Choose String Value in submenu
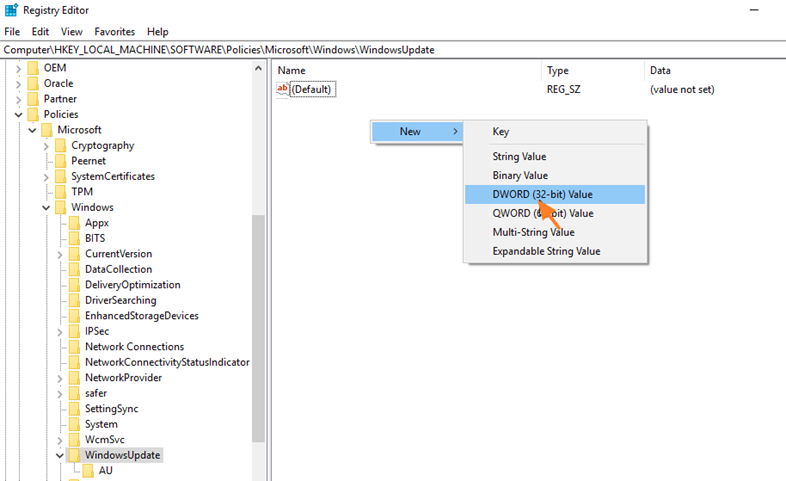The height and width of the screenshot is (481, 786). (x=555, y=156)
